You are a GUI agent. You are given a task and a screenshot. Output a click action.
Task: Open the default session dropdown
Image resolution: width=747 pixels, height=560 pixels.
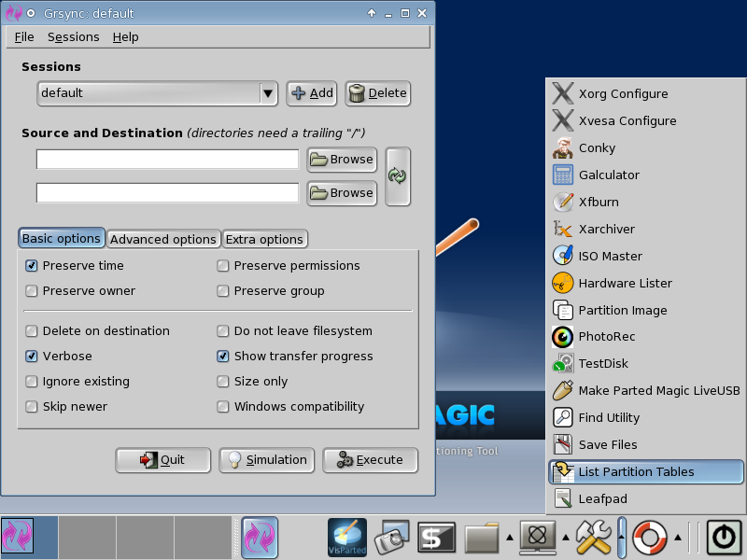point(157,93)
